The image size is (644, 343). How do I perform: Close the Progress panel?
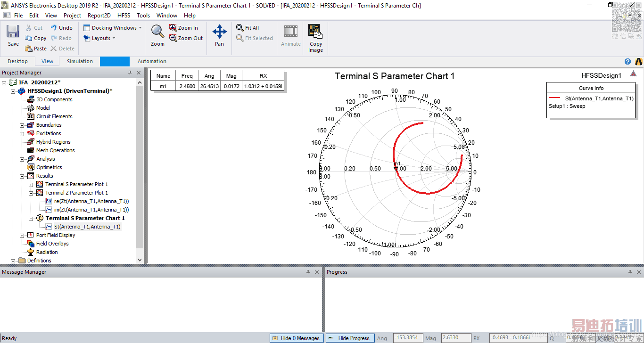pyautogui.click(x=638, y=272)
